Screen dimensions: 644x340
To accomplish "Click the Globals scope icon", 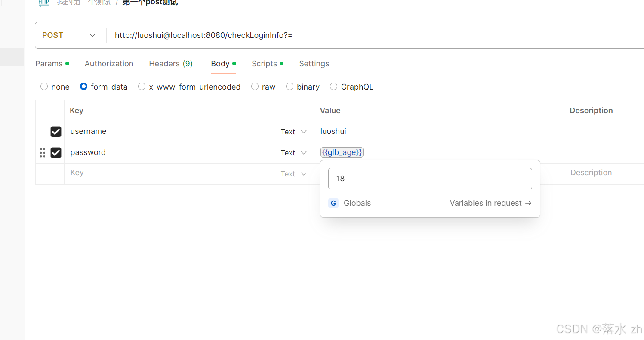I will [x=333, y=203].
